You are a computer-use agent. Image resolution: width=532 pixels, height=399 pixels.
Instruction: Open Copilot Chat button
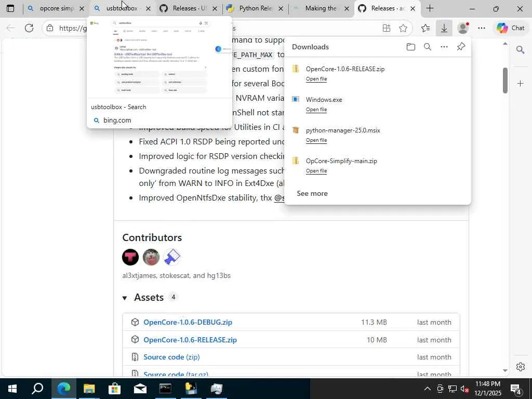(511, 28)
